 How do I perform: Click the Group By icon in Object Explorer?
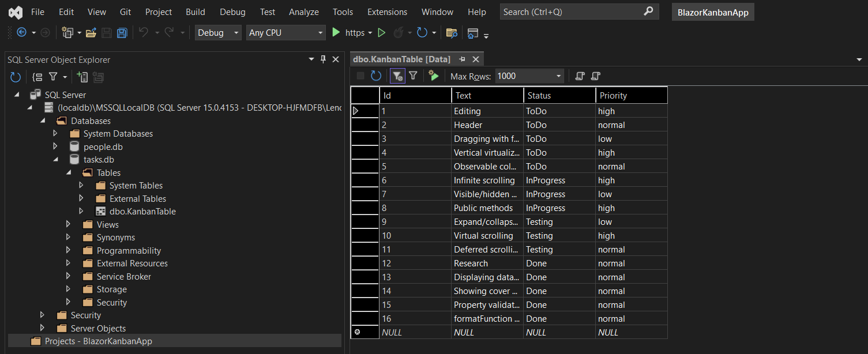pyautogui.click(x=37, y=77)
